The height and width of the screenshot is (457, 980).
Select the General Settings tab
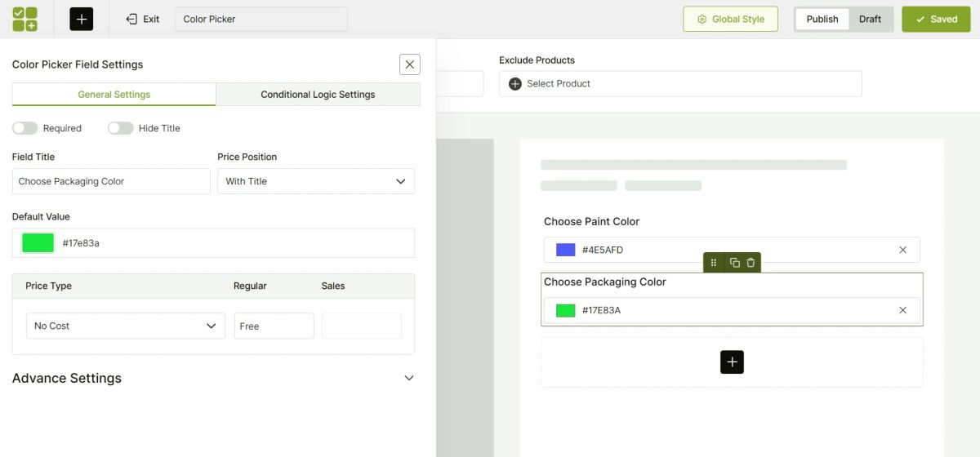pos(114,95)
